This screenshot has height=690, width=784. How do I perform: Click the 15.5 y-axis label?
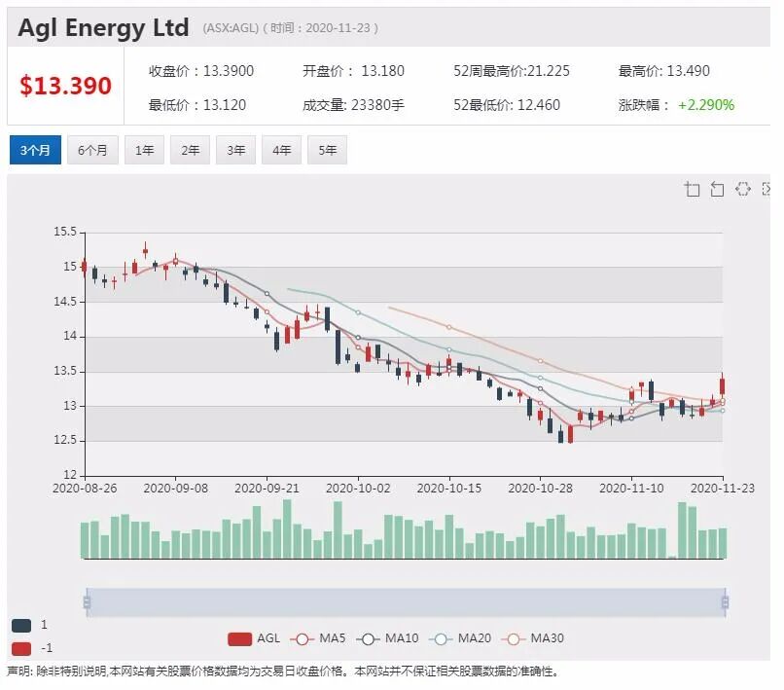pyautogui.click(x=65, y=233)
